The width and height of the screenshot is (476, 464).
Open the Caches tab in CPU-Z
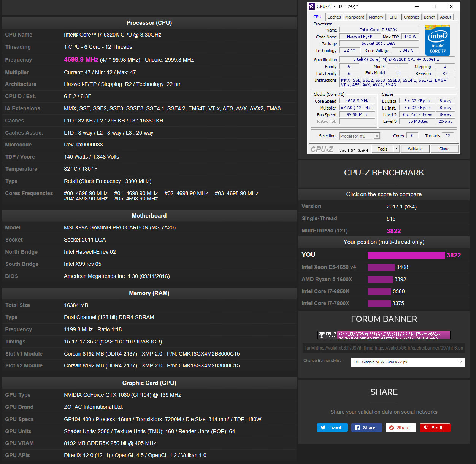334,17
